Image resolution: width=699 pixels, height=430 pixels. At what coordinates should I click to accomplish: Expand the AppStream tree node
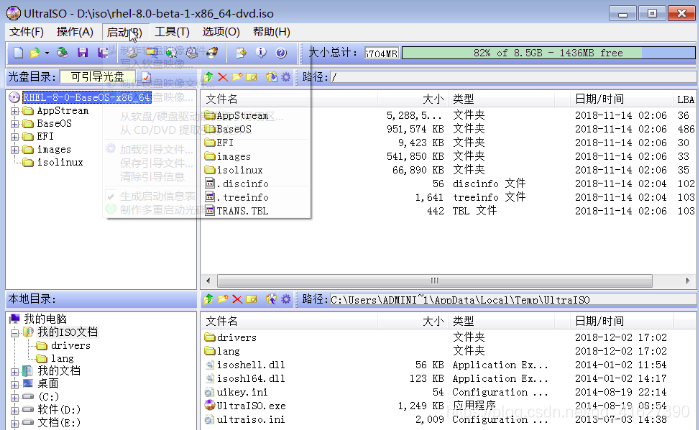(15, 111)
